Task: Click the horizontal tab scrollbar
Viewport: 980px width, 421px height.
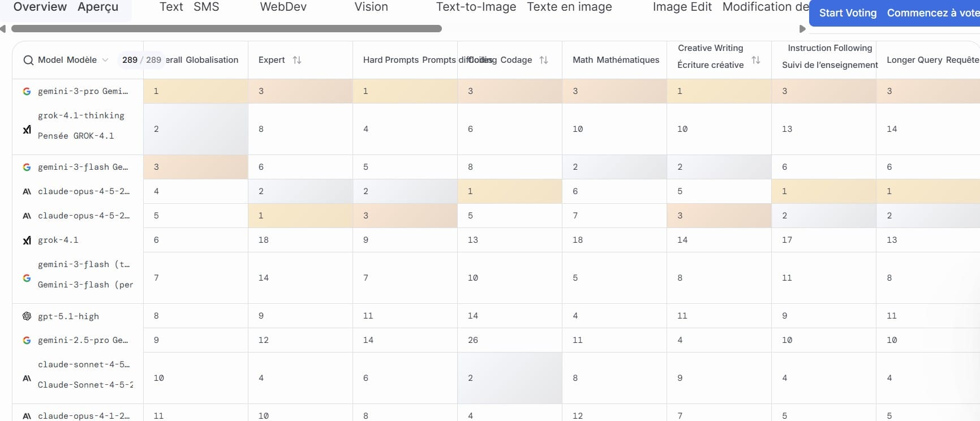Action: click(x=226, y=29)
